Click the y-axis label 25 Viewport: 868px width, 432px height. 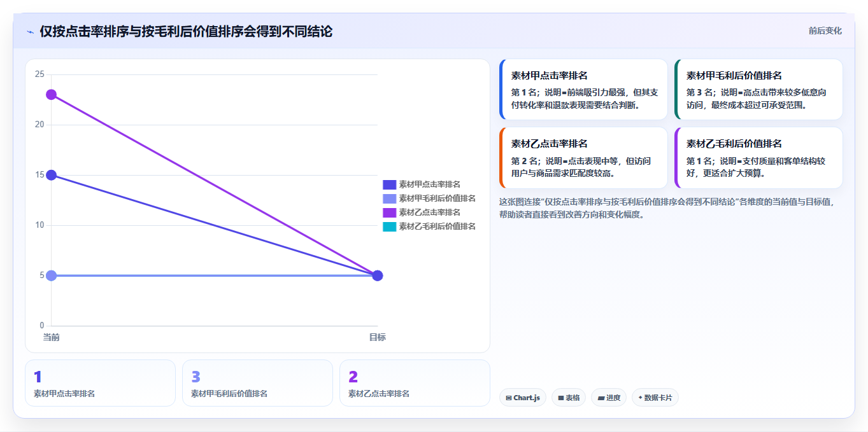click(x=39, y=74)
